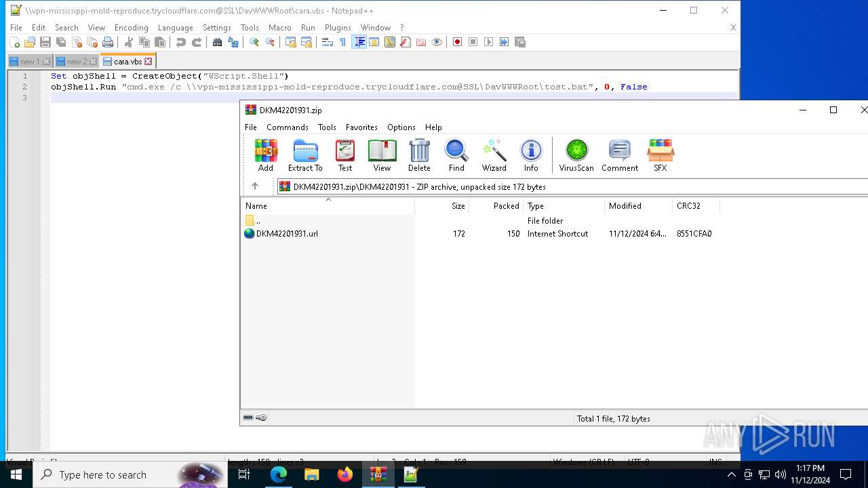Click the View icon in WinRAR

382,155
